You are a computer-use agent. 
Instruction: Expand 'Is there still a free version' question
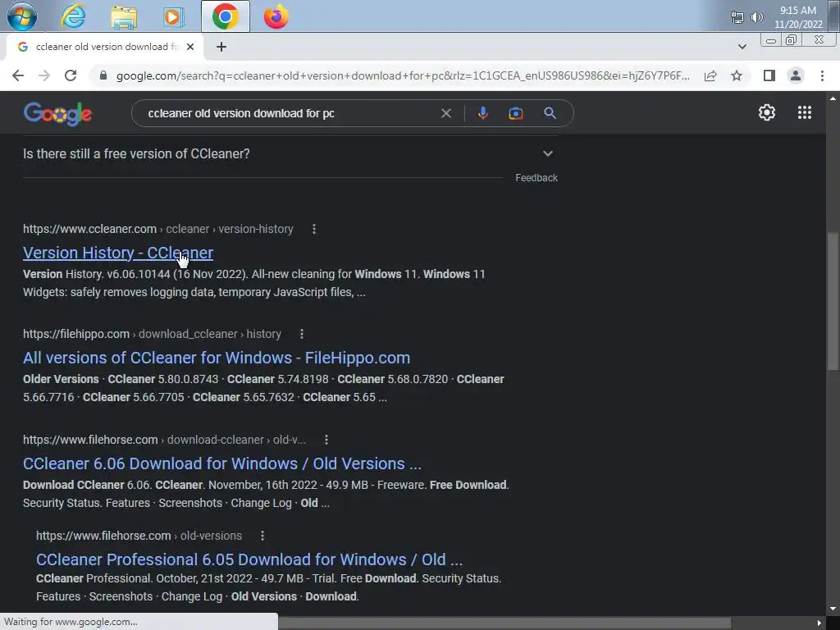coord(290,154)
